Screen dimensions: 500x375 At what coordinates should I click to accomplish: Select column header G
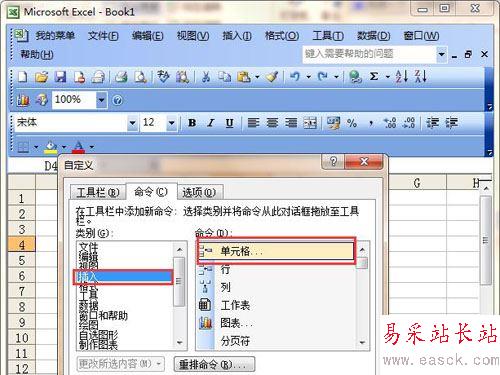coord(417,183)
